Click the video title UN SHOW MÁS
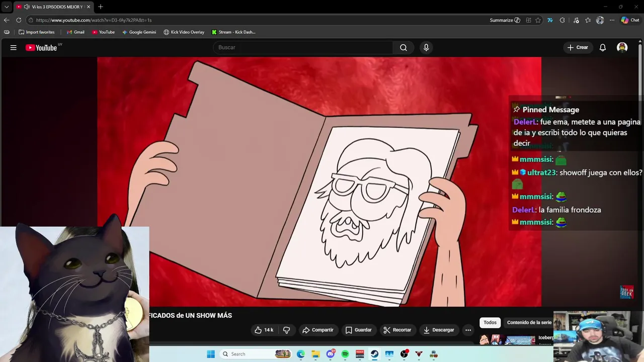 point(190,315)
